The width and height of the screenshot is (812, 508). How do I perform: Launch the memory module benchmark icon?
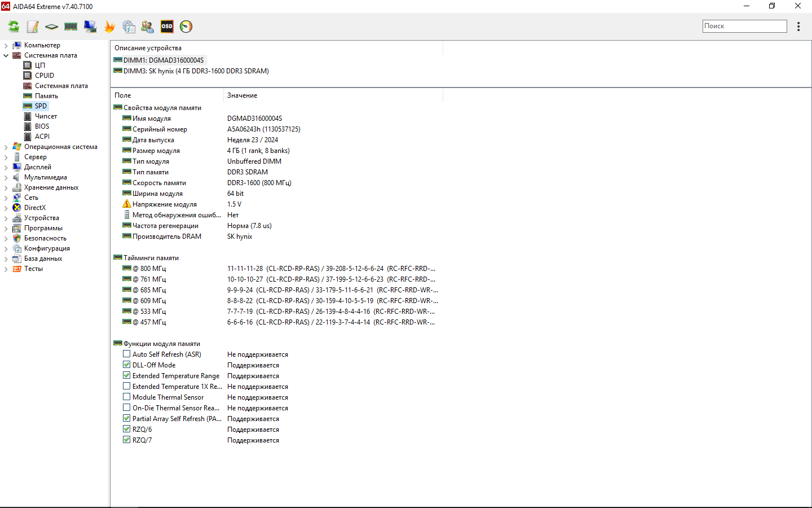[x=71, y=27]
